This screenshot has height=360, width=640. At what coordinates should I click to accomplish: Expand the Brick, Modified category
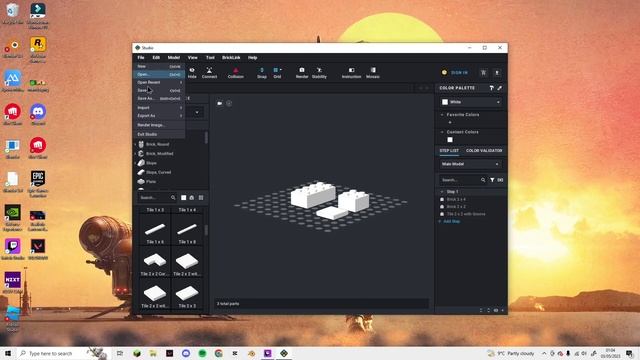click(135, 153)
